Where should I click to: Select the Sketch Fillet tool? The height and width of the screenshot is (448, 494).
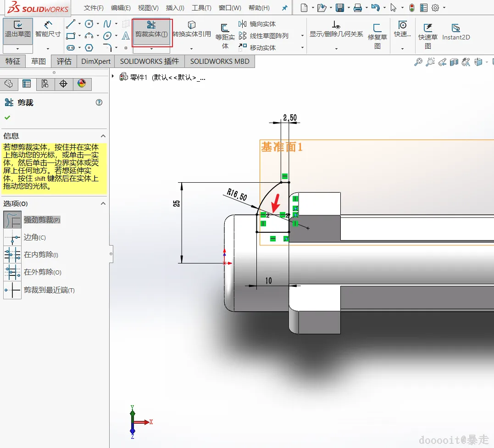click(107, 48)
